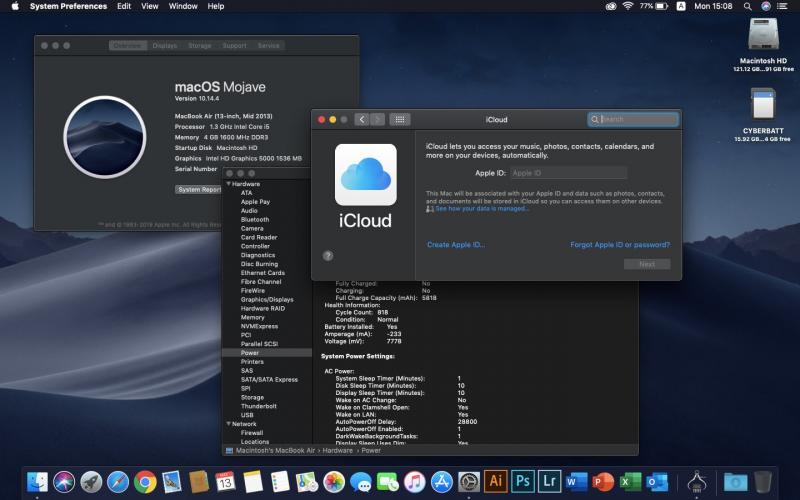
Task: Launch iTunes from the dock
Action: click(414, 482)
